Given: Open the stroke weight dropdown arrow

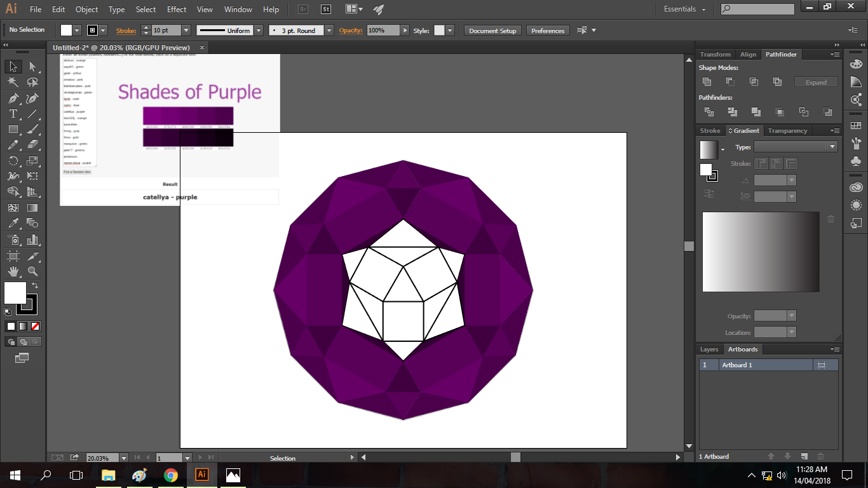Looking at the screenshot, I should [x=186, y=30].
